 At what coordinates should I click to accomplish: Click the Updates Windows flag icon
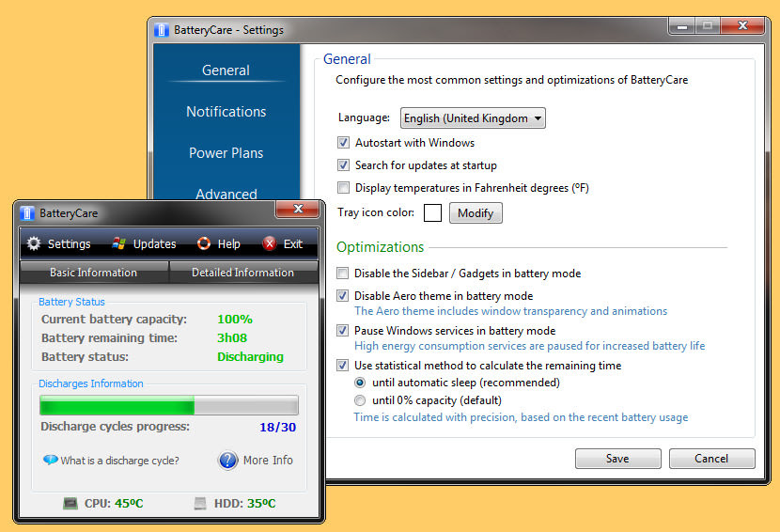(119, 243)
